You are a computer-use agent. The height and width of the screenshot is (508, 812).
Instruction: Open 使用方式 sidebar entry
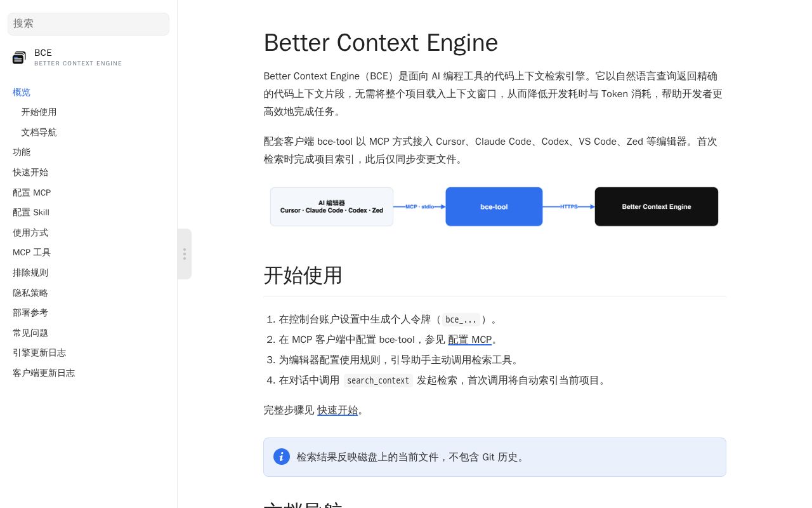[30, 232]
